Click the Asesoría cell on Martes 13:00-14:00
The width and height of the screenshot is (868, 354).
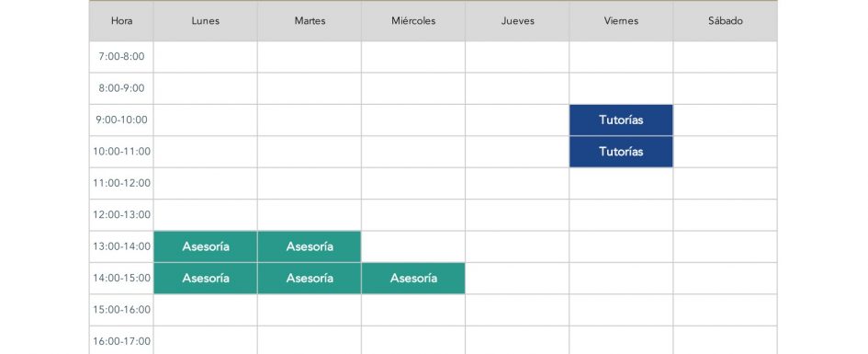pos(310,246)
